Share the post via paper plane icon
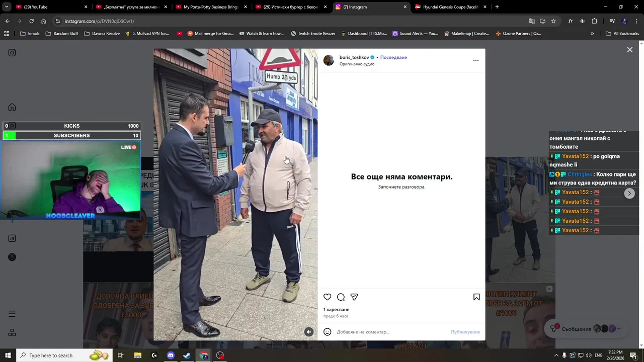This screenshot has height=362, width=644. (x=354, y=297)
